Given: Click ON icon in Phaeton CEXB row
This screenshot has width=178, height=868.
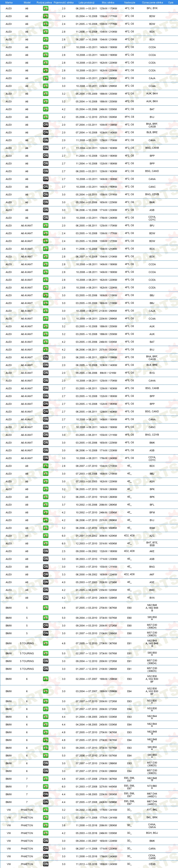Looking at the screenshot, I should 46,864.
